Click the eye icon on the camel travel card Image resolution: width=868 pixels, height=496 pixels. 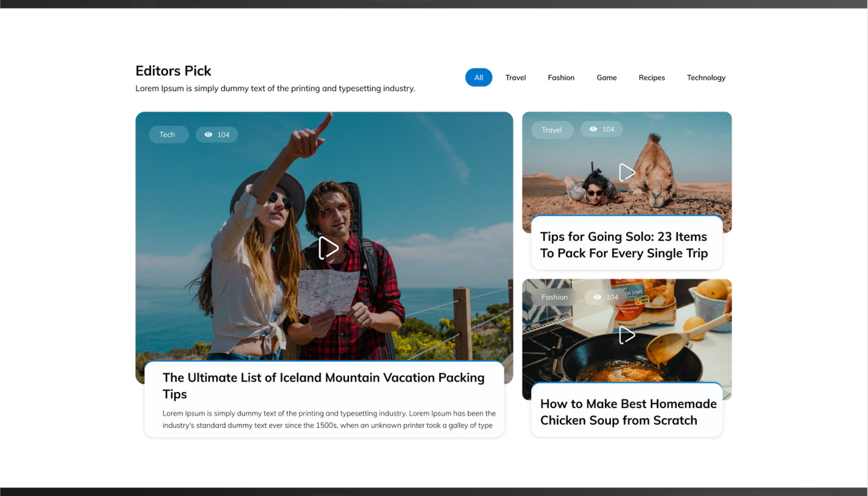pos(592,129)
